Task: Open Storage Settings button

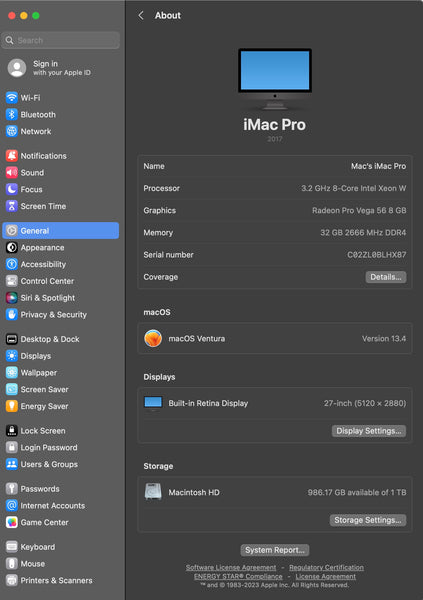Action: click(x=368, y=520)
